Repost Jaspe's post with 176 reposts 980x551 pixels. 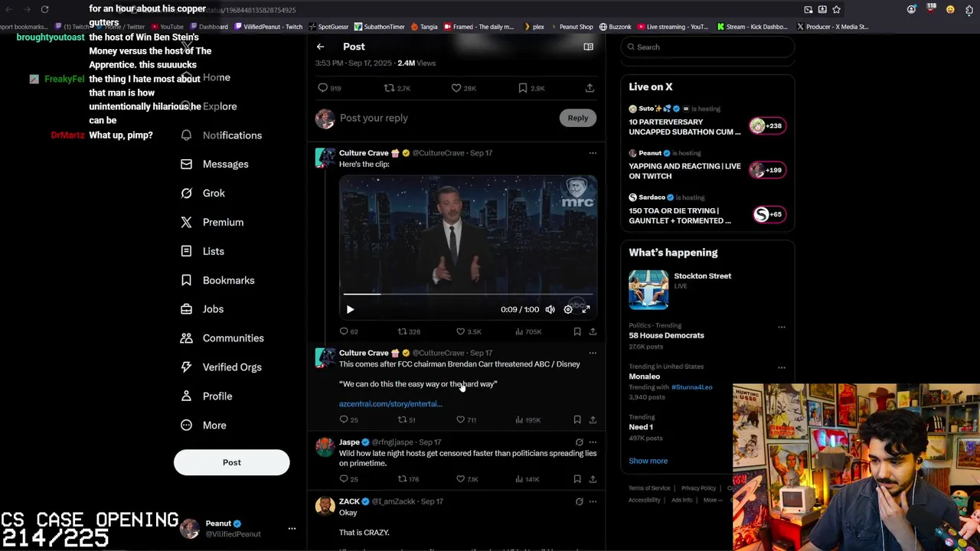(408, 479)
